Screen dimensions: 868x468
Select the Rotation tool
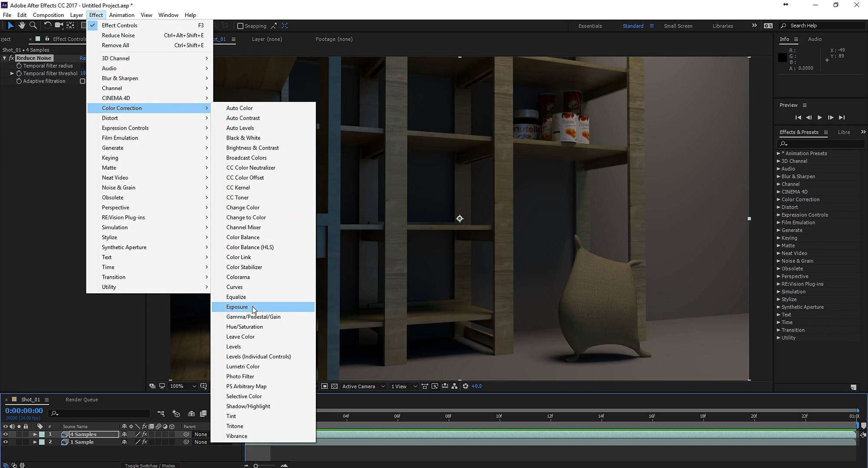coord(47,26)
